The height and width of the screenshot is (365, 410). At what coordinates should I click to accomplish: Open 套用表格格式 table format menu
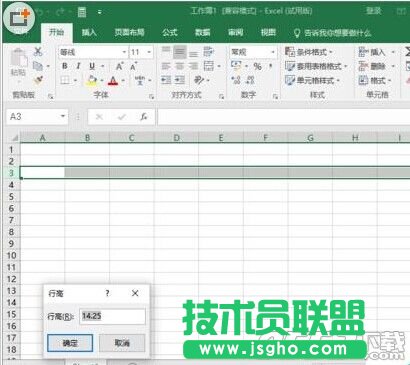click(x=316, y=66)
